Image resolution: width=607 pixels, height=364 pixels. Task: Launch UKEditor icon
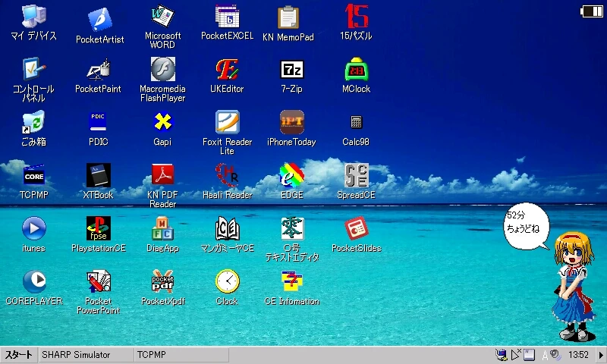[x=227, y=70]
